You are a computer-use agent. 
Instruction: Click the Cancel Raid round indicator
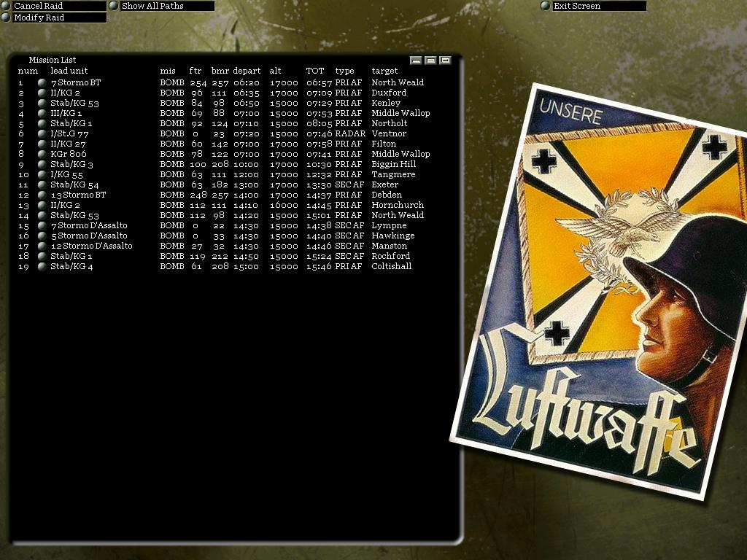pyautogui.click(x=6, y=6)
